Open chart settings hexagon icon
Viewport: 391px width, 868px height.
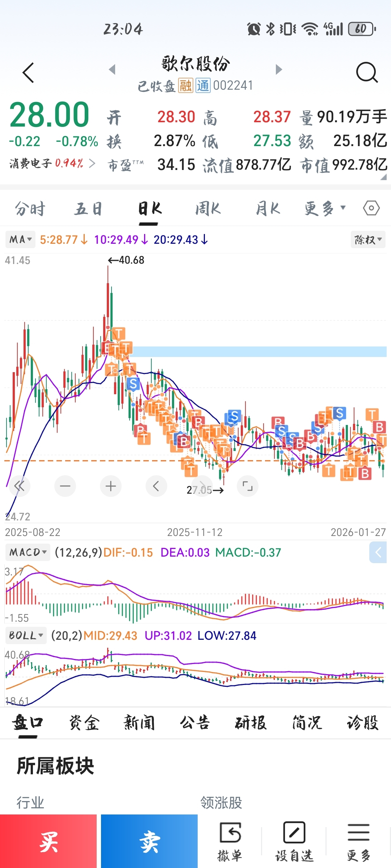click(371, 208)
